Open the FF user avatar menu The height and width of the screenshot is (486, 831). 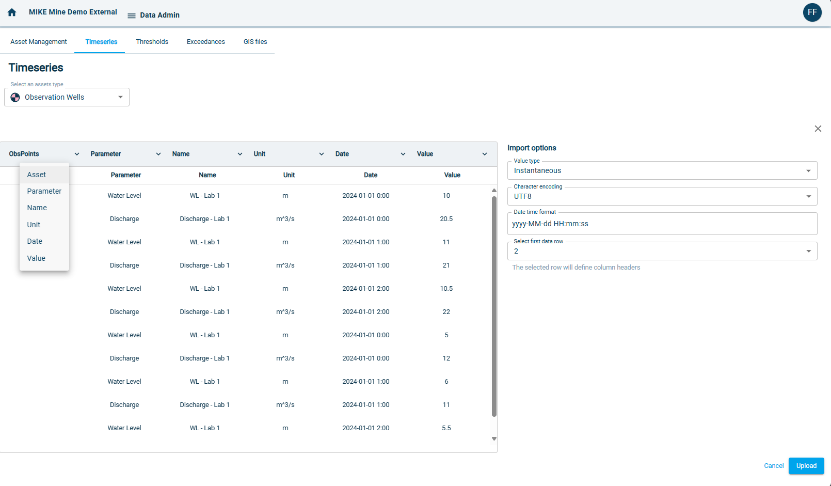[812, 12]
